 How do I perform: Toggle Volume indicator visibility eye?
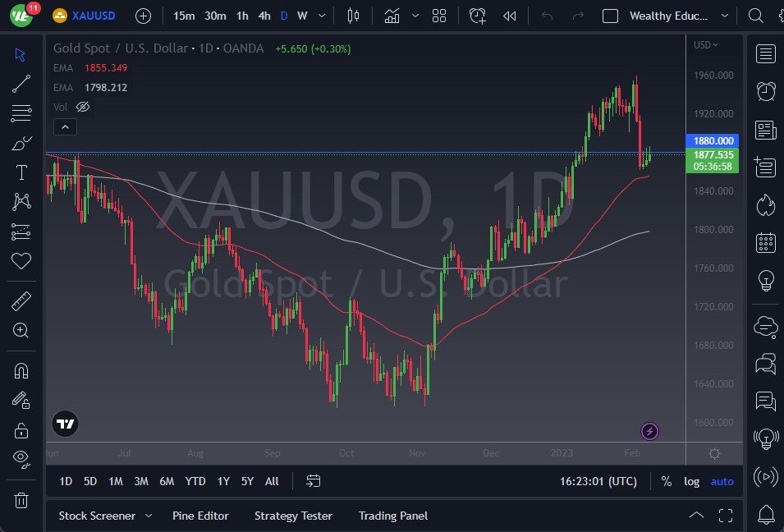coord(83,107)
